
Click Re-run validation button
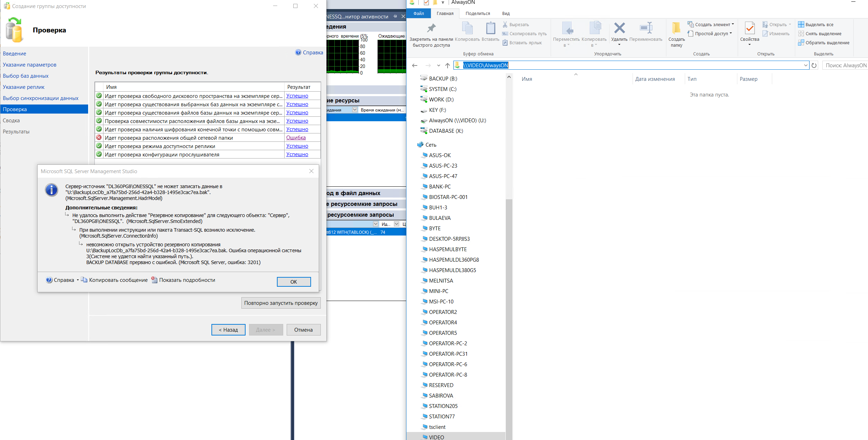[x=281, y=303]
